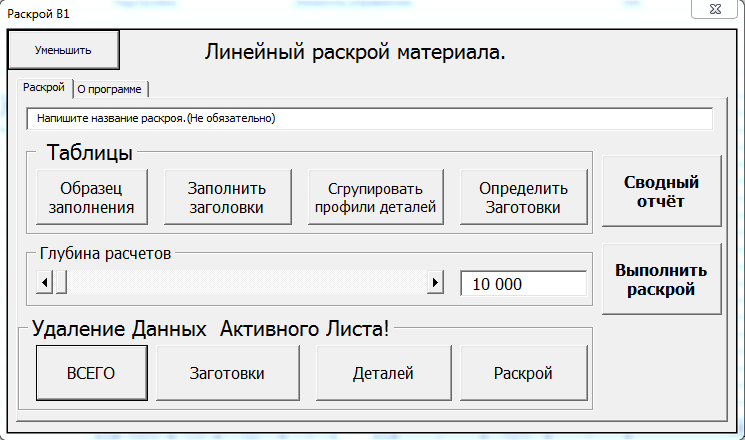Close the Раскрой В1 window
The image size is (745, 440).
[x=716, y=9]
